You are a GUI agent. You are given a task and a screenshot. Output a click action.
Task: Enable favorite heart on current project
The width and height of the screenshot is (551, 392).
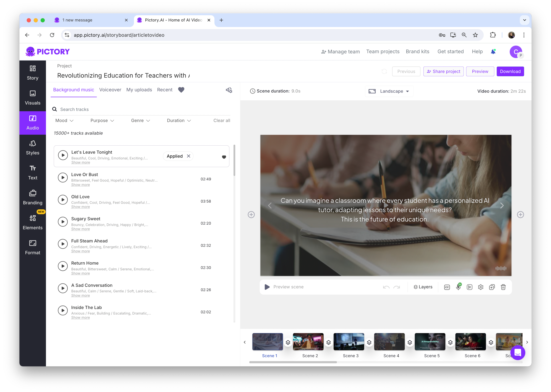182,90
